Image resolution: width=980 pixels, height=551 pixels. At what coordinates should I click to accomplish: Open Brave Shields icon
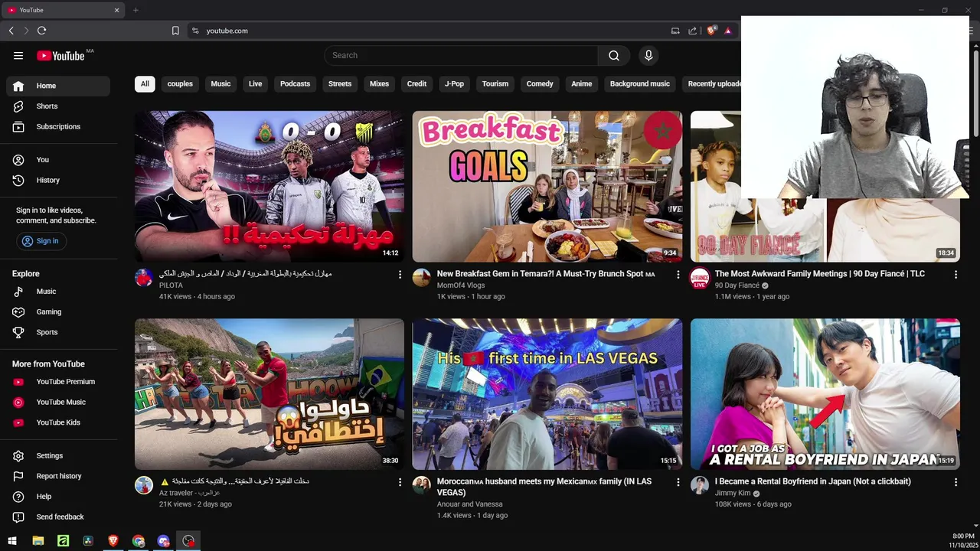tap(711, 31)
